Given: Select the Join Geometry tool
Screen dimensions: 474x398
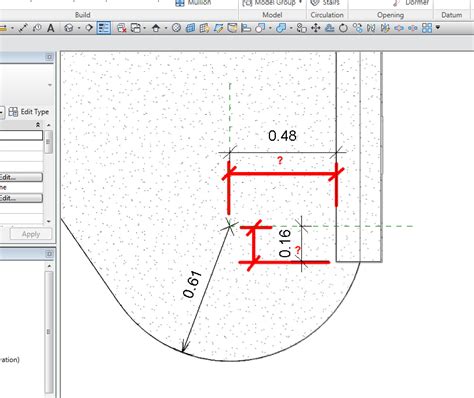Looking at the screenshot, I should 281,28.
